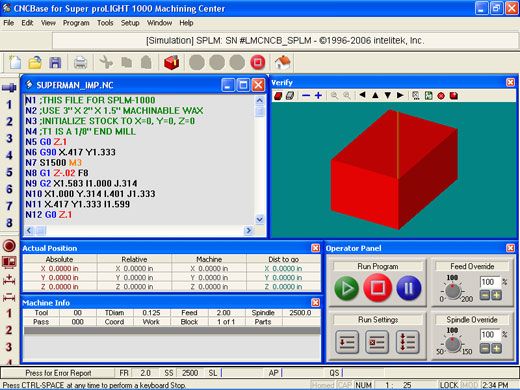This screenshot has height=390, width=520.
Task: Click the Feed Override knob
Action: 453,291
